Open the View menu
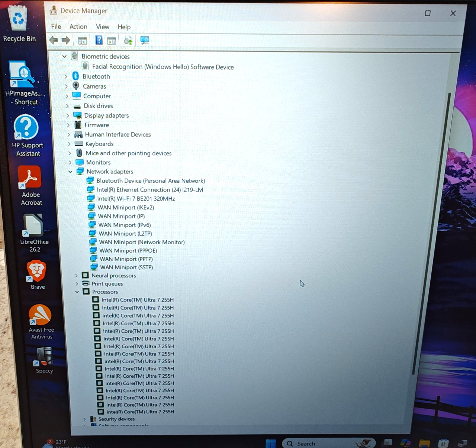Screen dimensions: 476x448 (103, 27)
